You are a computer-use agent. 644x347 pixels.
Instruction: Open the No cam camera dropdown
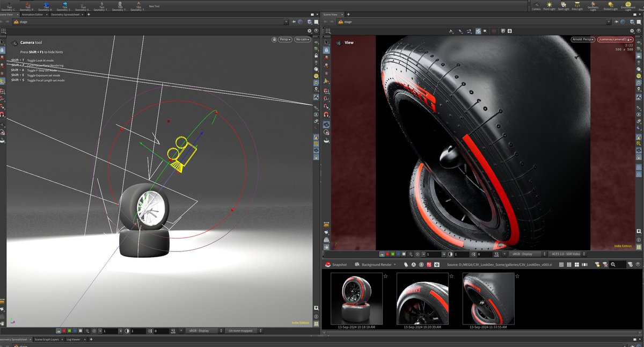[303, 39]
